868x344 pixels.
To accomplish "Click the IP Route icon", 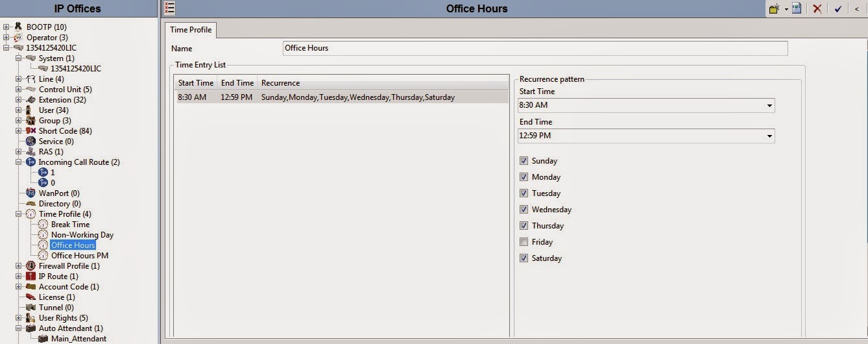I will pos(30,276).
